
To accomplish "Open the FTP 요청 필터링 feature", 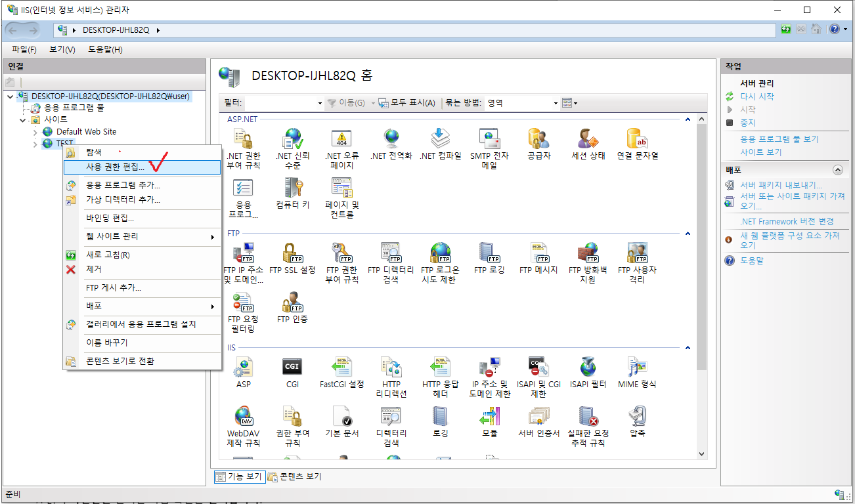I will pyautogui.click(x=243, y=312).
